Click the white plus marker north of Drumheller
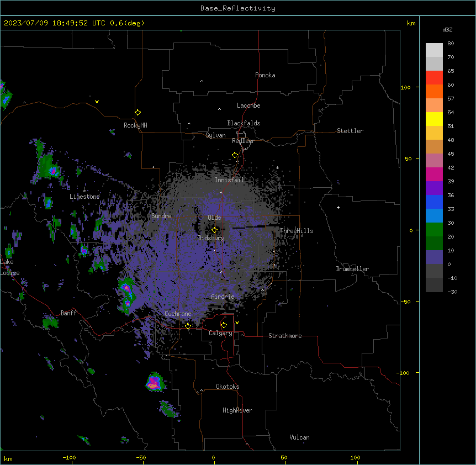Viewport: 476px width, 465px height. point(338,207)
